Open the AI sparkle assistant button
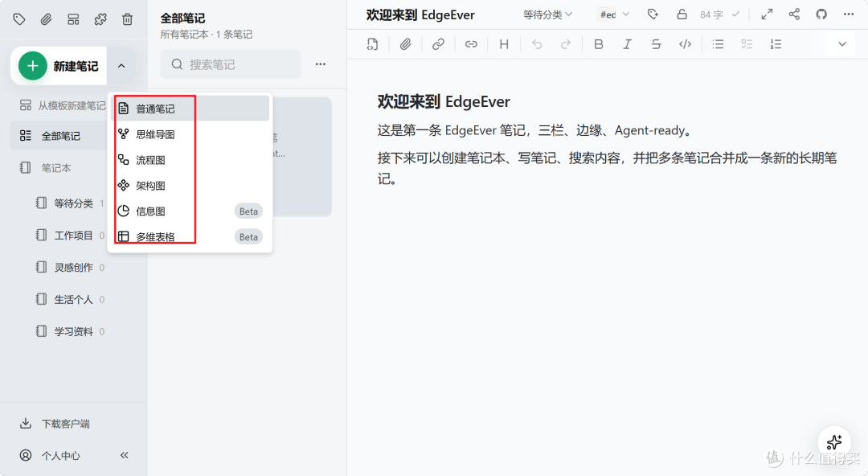 click(x=834, y=442)
